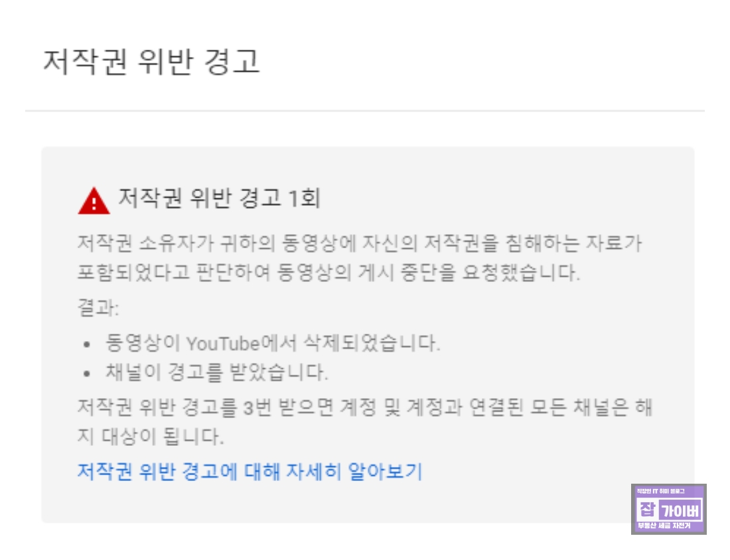Click the white 잡 character box in the logo
730x560 pixels.
(646, 510)
